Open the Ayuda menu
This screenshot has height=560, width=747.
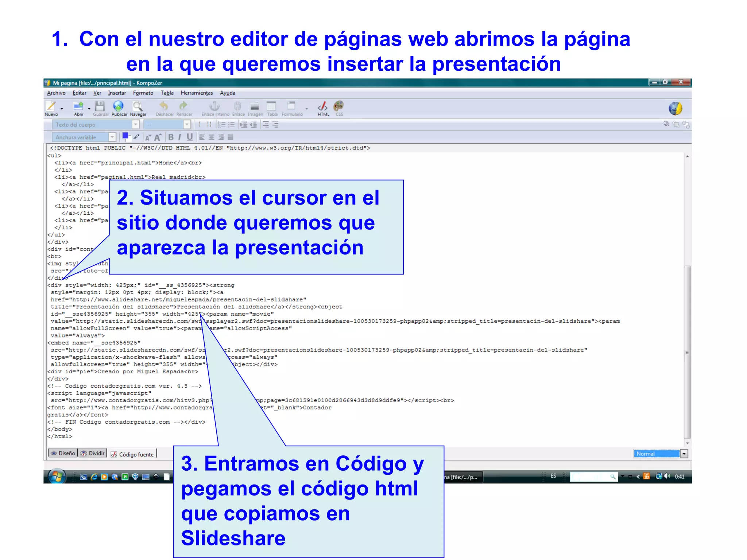[227, 93]
